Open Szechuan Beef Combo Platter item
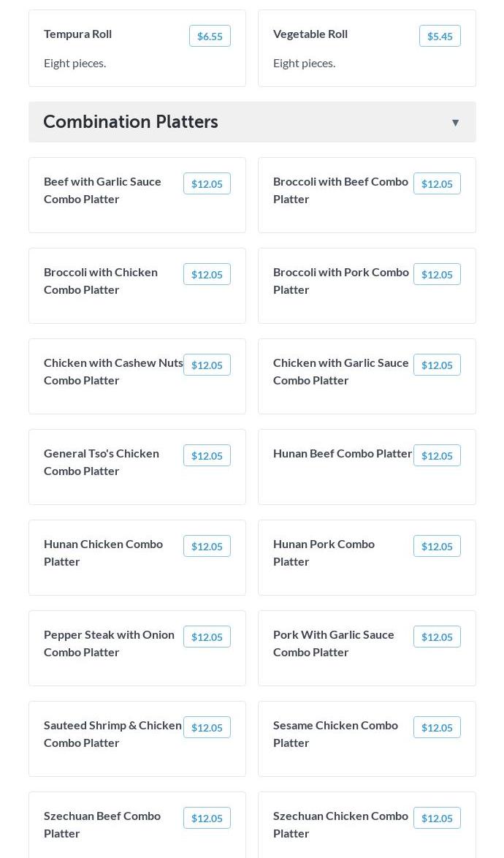 point(102,824)
